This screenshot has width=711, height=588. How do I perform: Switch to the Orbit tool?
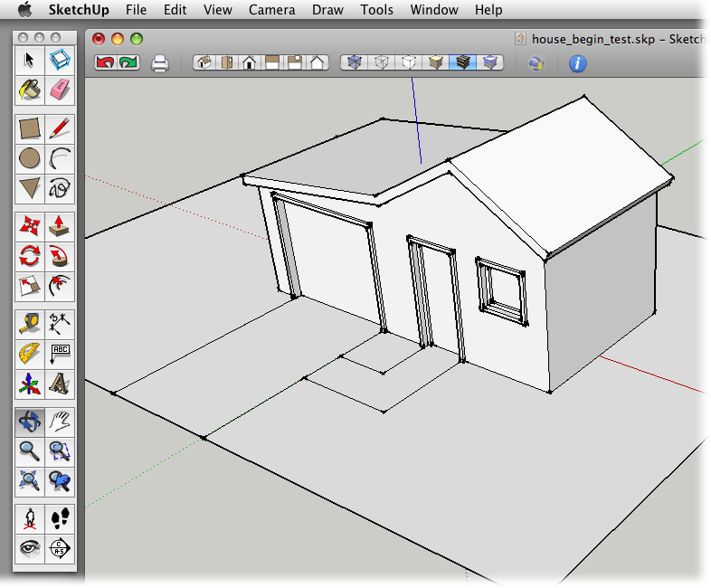click(30, 421)
